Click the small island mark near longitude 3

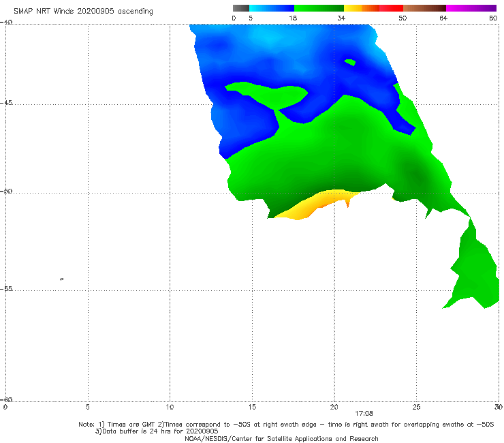tap(62, 279)
